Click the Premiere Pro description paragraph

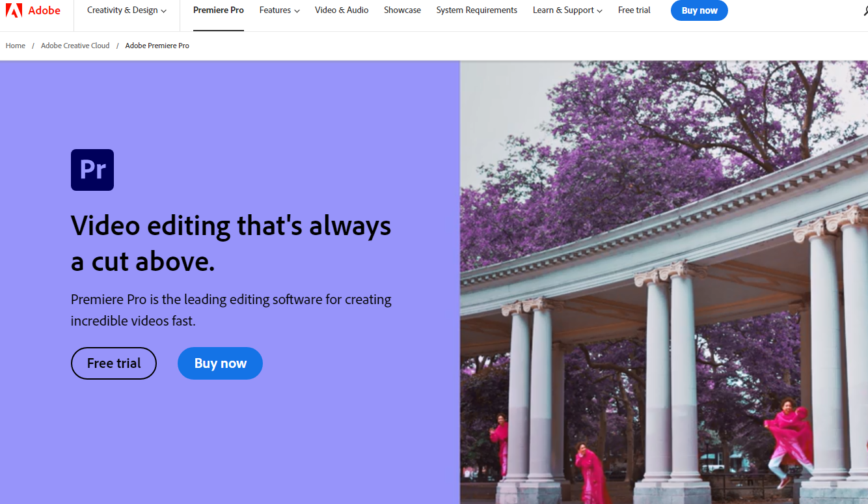[231, 310]
